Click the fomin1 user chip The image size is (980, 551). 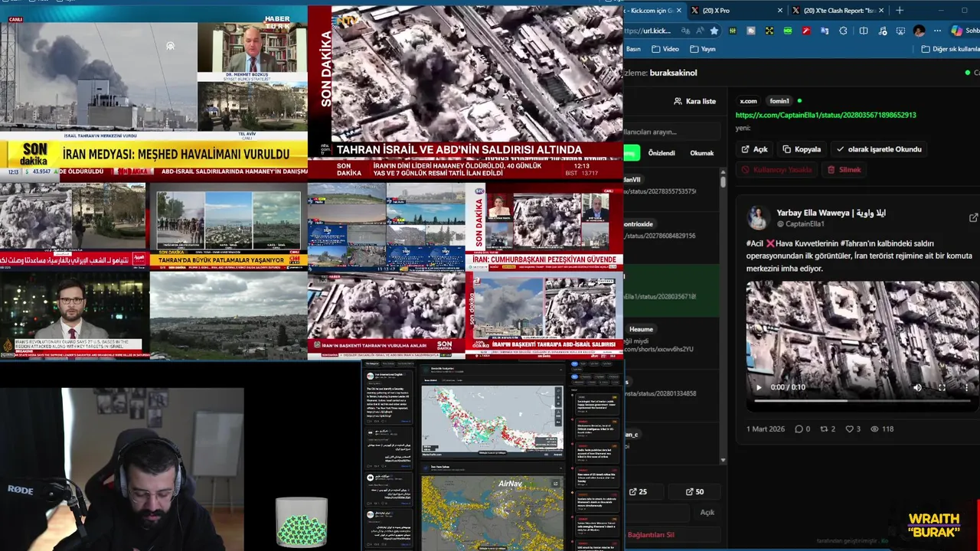[x=779, y=101]
